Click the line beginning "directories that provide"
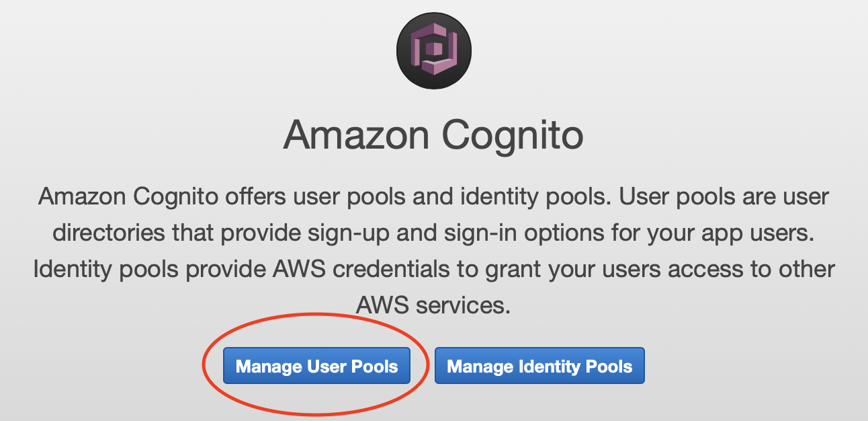Viewport: 868px width, 421px height. pyautogui.click(x=433, y=233)
